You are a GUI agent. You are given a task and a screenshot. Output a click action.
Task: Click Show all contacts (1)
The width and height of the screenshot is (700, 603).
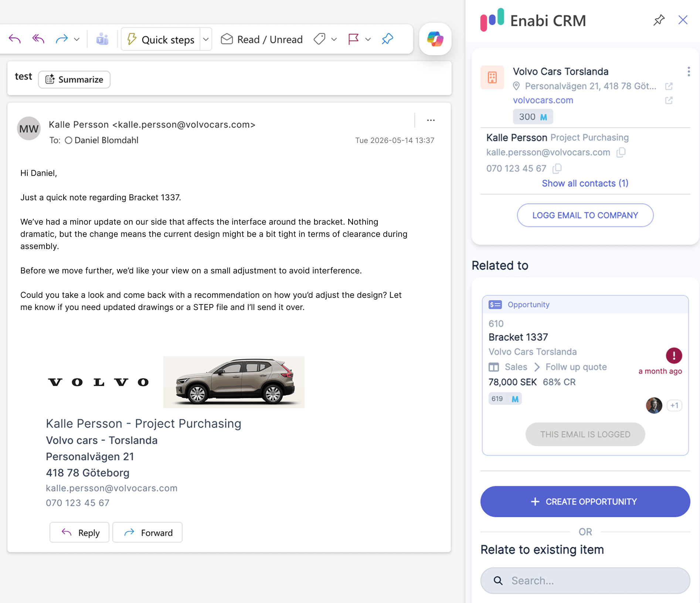pyautogui.click(x=585, y=183)
